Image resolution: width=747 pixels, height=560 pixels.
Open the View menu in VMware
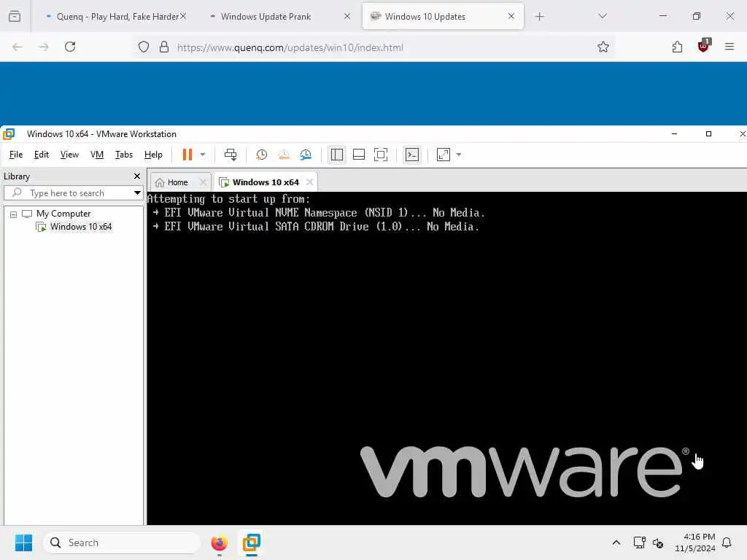[69, 155]
